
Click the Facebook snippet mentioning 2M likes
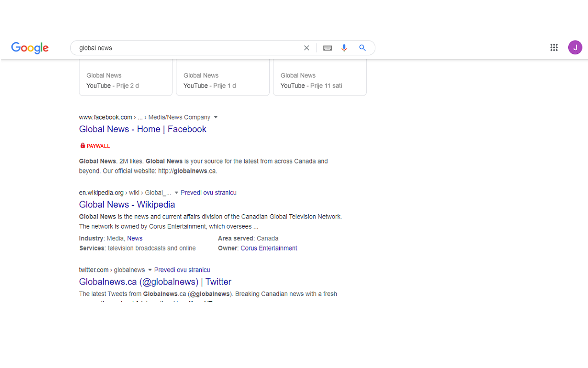204,166
